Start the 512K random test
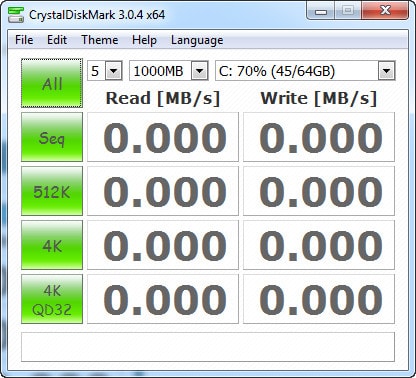 [52, 191]
